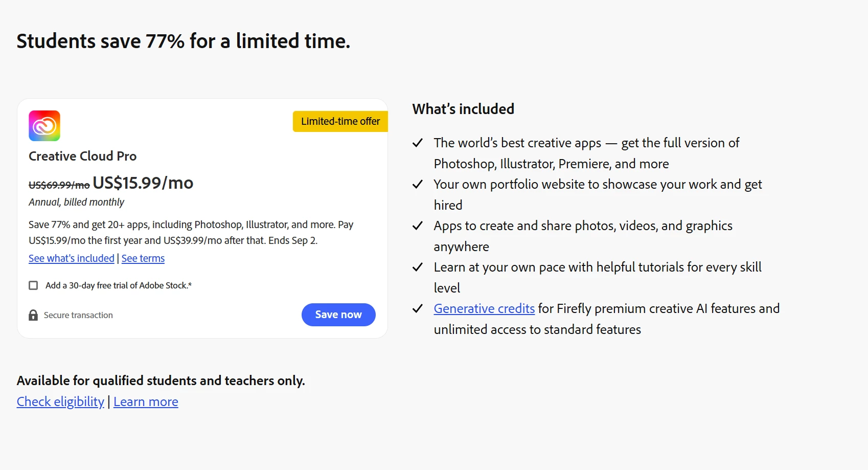Image resolution: width=868 pixels, height=470 pixels.
Task: Click the struck-through US$69.99/mo price
Action: 59,185
